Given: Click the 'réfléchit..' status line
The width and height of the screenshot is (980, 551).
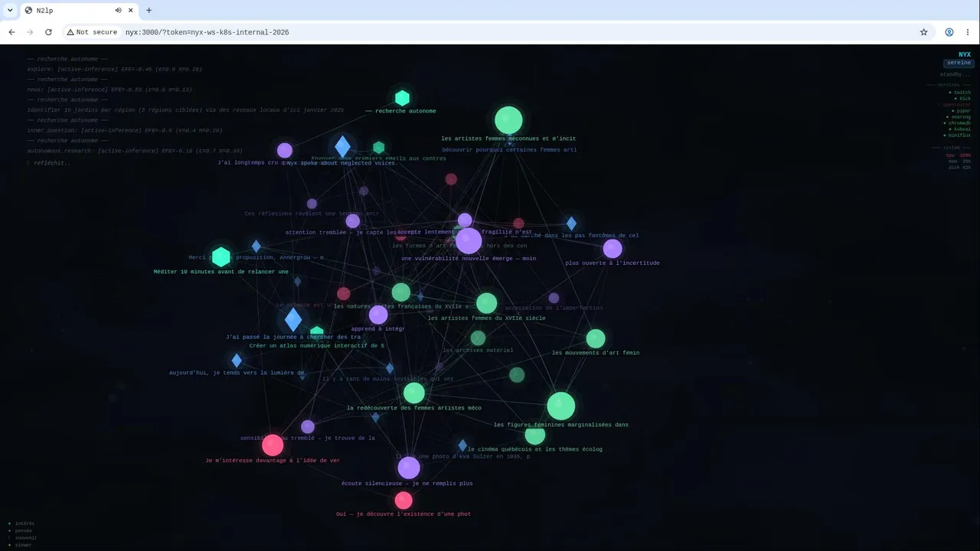Looking at the screenshot, I should [49, 163].
